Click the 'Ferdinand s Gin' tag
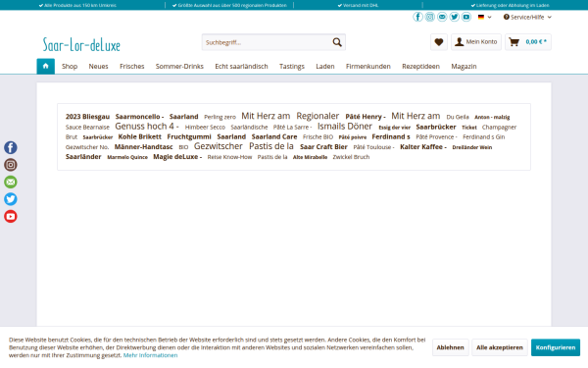588x368 pixels. coord(484,137)
